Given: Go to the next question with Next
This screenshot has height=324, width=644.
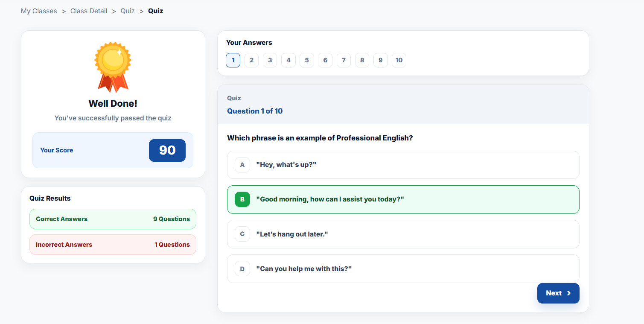Looking at the screenshot, I should (558, 293).
